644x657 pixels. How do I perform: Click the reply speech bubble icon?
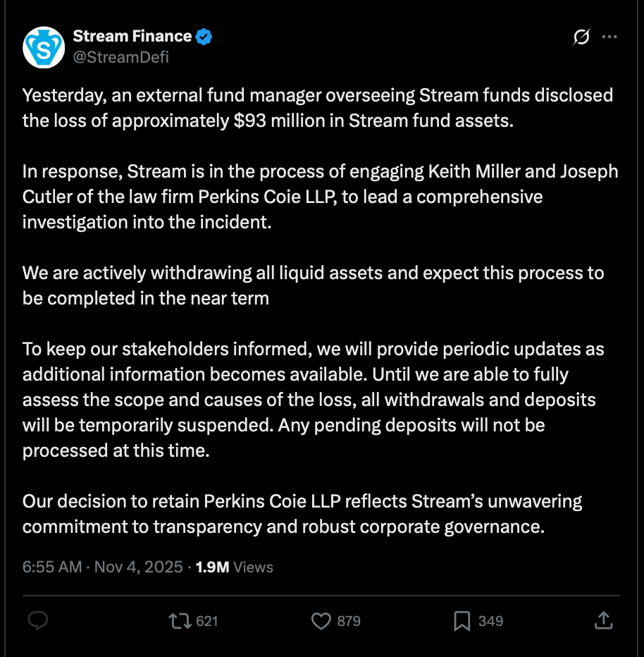click(37, 620)
